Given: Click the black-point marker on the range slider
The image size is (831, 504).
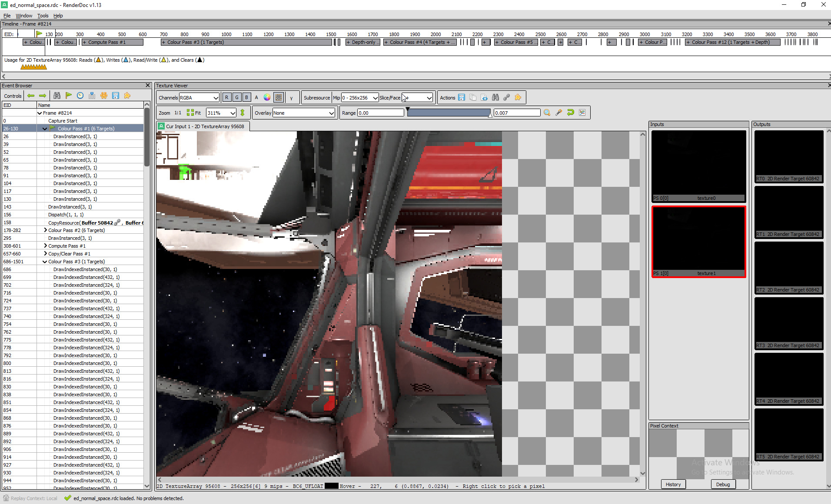Looking at the screenshot, I should (408, 109).
